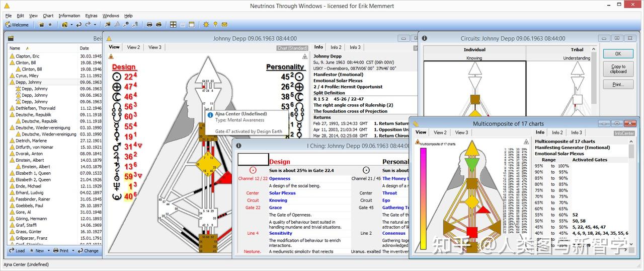644x271 pixels.
Task: Open the Solar Plexus link in I Ching
Action: pyautogui.click(x=282, y=193)
